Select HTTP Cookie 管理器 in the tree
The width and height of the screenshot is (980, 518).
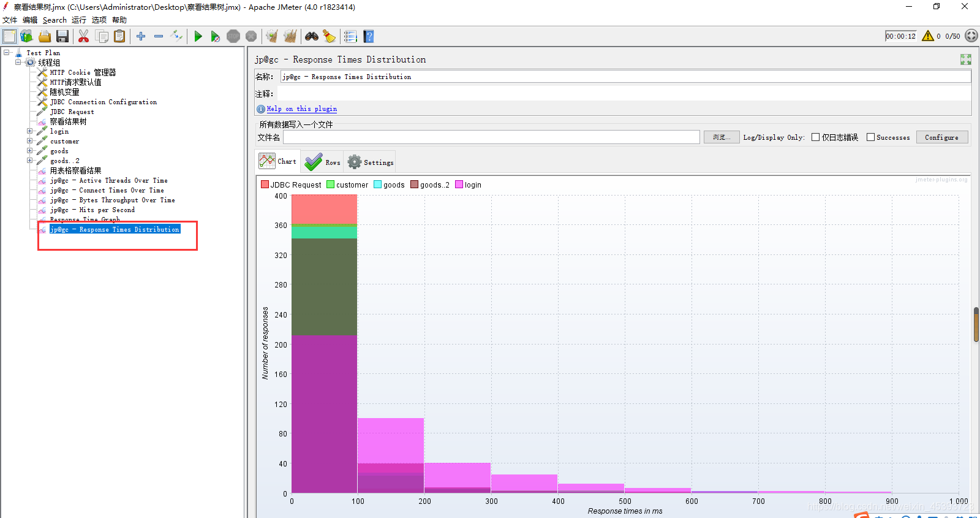click(x=83, y=72)
